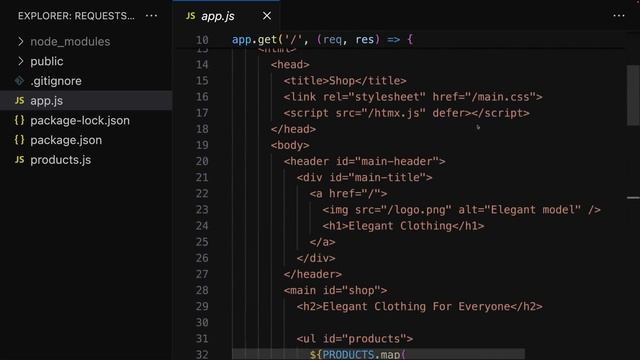Image resolution: width=640 pixels, height=360 pixels.
Task: Select app.js in the explorer
Action: [x=86, y=100]
